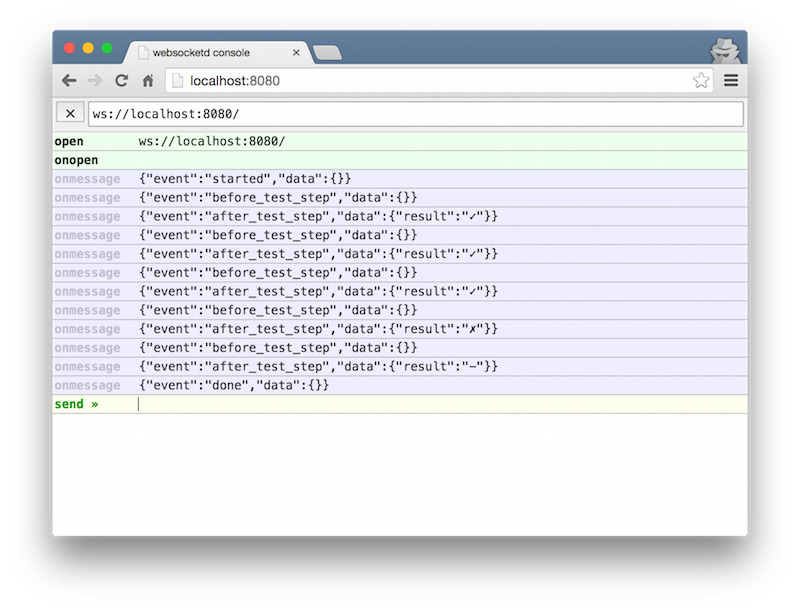Reload the page with the refresh icon
This screenshot has height=611, width=800.
121,81
